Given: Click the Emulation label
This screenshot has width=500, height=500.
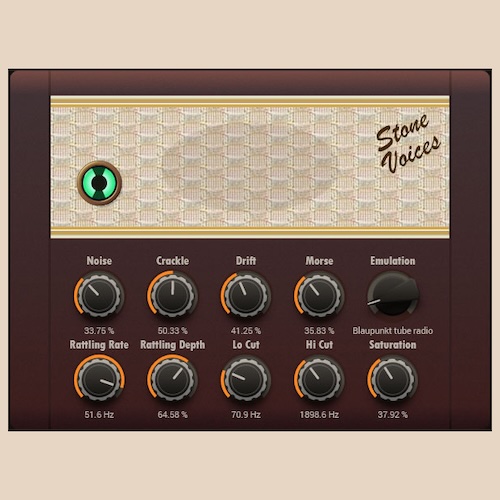Looking at the screenshot, I should click(x=393, y=261).
